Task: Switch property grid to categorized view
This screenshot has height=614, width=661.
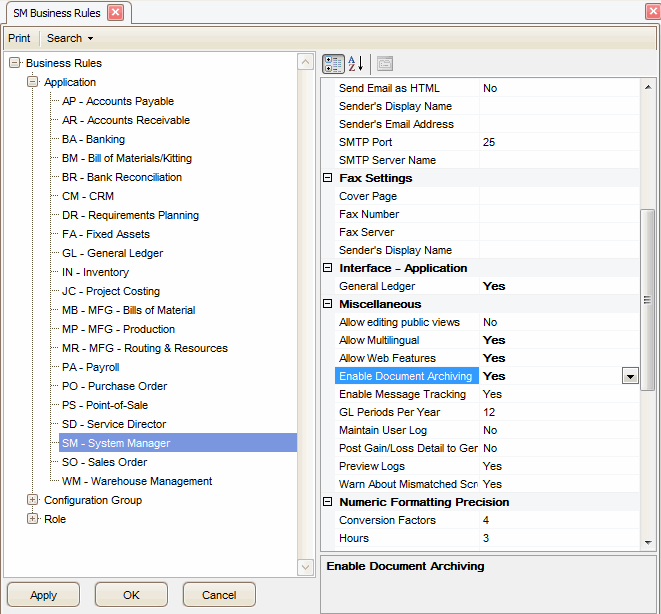Action: pos(333,64)
